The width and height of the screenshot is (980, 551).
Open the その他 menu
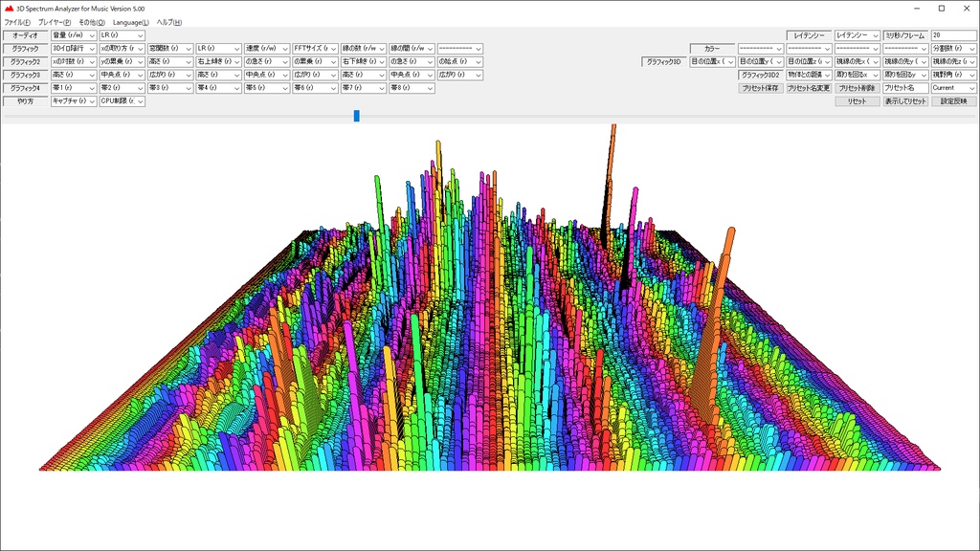[92, 23]
